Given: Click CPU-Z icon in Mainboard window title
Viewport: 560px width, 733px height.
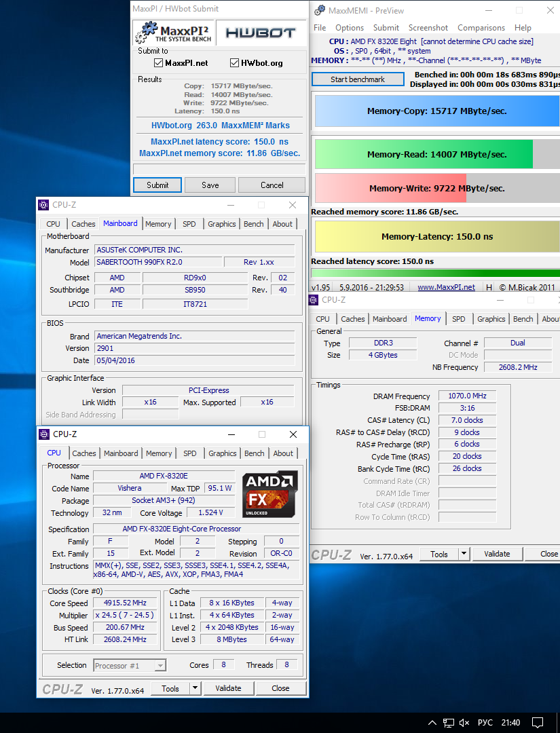Looking at the screenshot, I should [44, 205].
